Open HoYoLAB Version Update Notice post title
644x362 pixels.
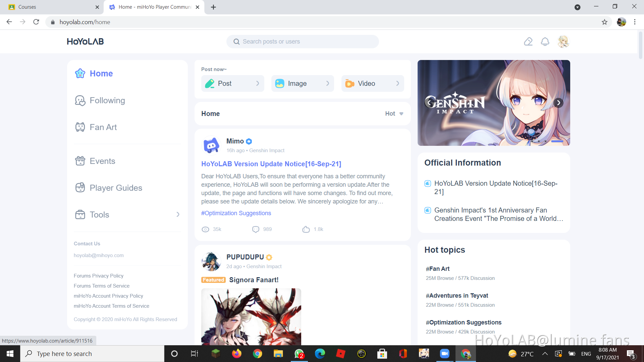(x=271, y=164)
